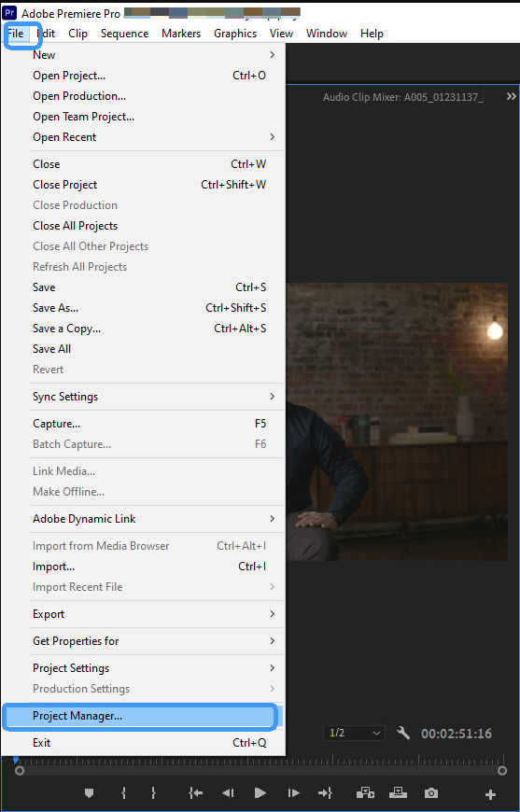Click Go to In point icon
The image size is (520, 812).
click(196, 793)
